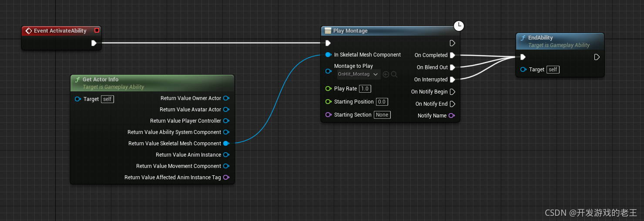This screenshot has height=221, width=644.
Task: Click the Montage to Play input pin
Action: 329,70
